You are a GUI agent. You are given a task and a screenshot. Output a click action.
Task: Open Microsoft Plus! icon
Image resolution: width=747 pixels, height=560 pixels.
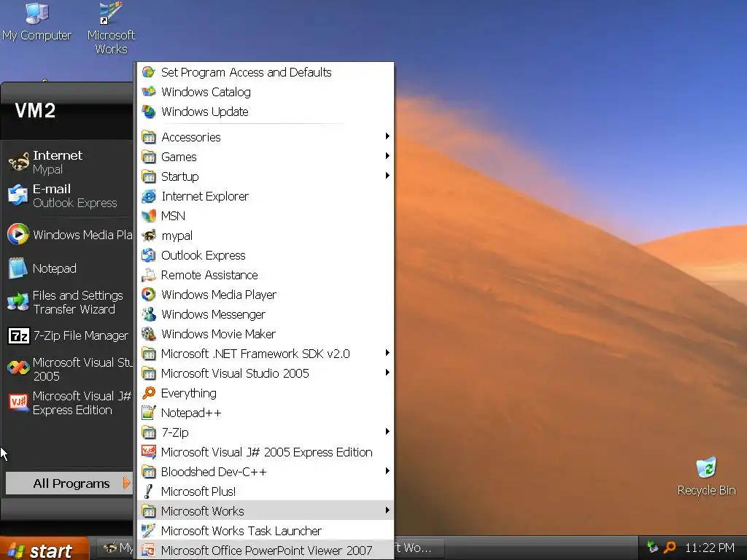coord(149,491)
